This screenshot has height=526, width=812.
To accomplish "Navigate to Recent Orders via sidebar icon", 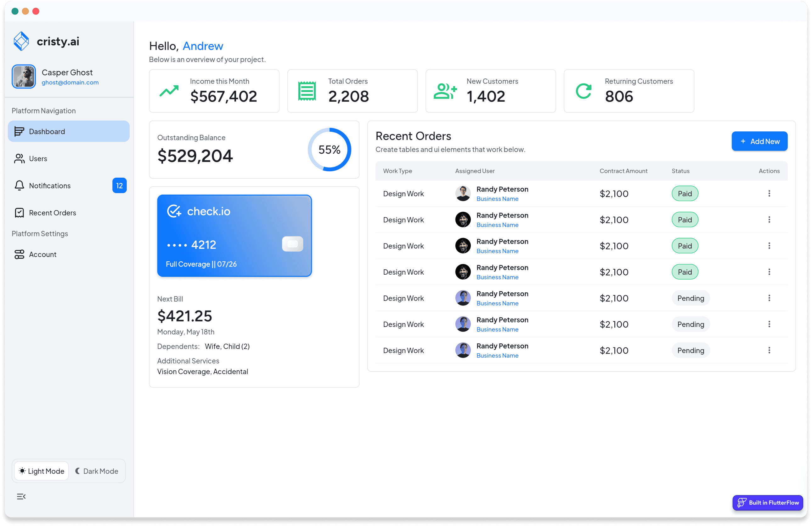I will click(x=20, y=212).
